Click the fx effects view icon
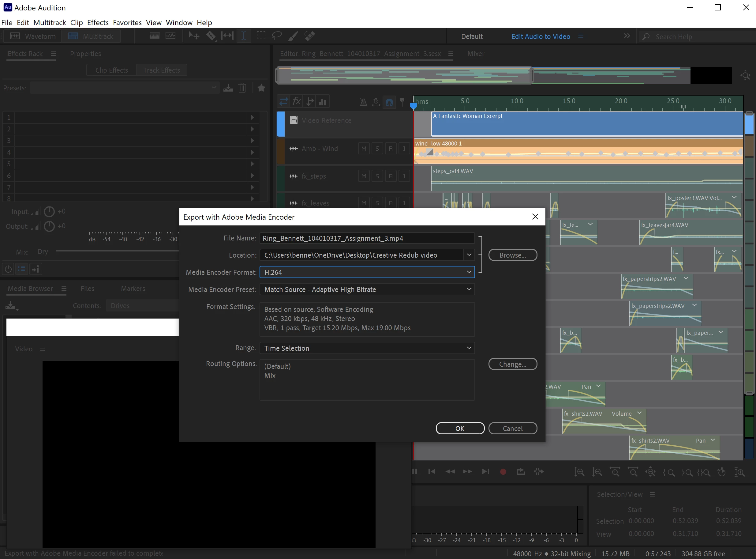 pos(297,101)
